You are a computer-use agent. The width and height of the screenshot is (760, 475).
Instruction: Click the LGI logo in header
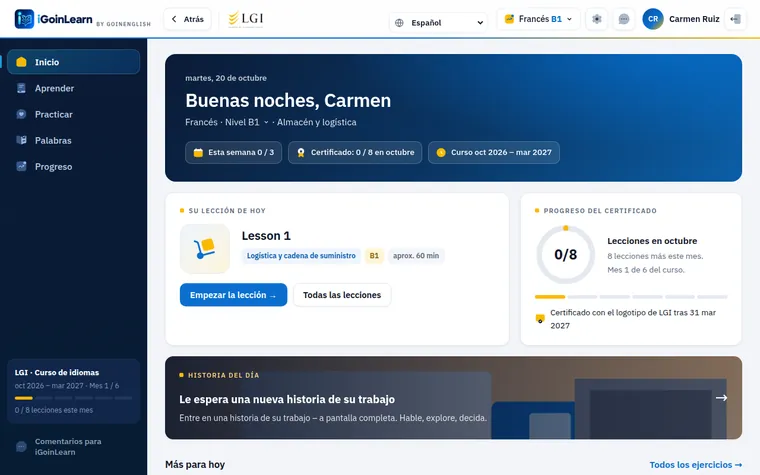[x=246, y=19]
